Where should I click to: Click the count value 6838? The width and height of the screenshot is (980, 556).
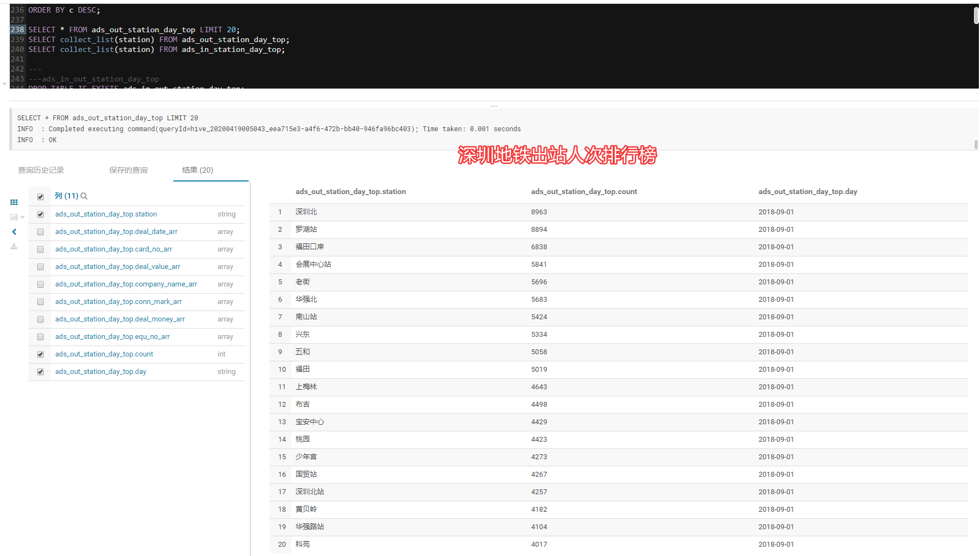(x=539, y=247)
